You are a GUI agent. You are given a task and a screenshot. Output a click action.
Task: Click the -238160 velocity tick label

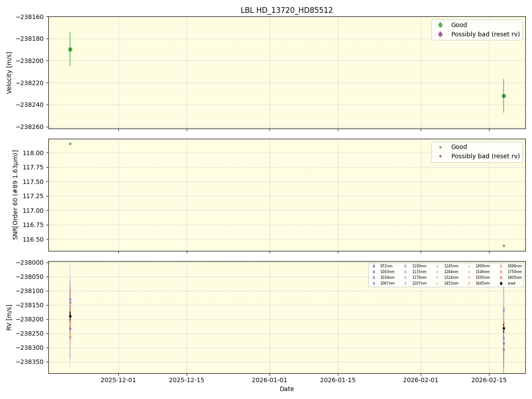(x=29, y=17)
